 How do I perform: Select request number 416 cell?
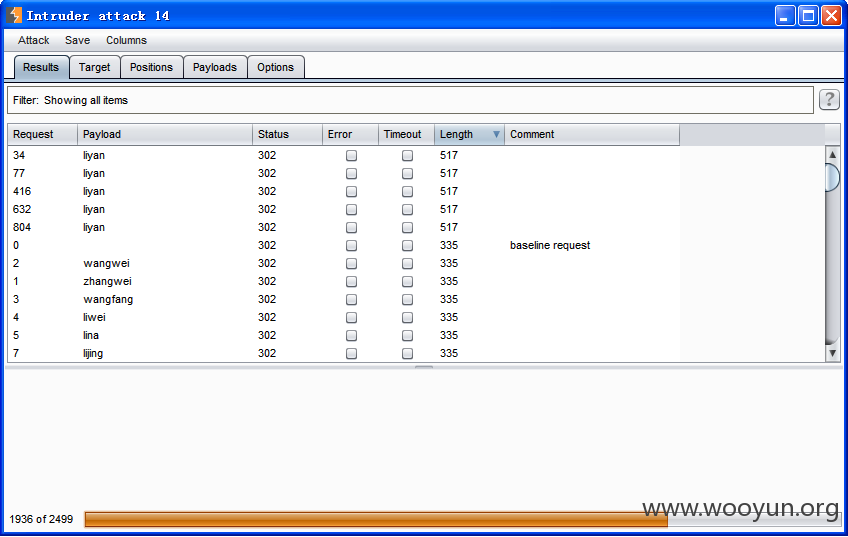point(22,191)
